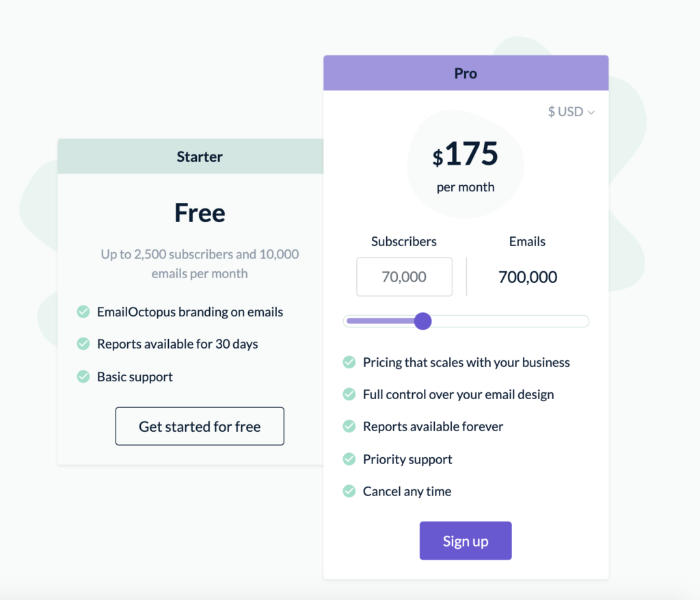Click inside the Subscribers input field
Image resolution: width=700 pixels, height=600 pixels.
404,277
